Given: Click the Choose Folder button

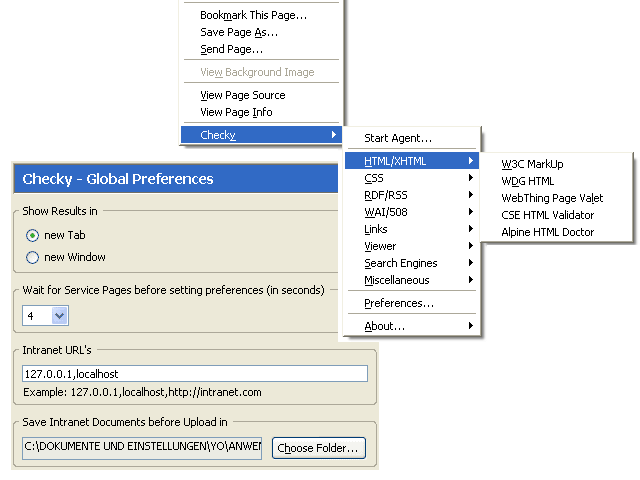Looking at the screenshot, I should 319,448.
